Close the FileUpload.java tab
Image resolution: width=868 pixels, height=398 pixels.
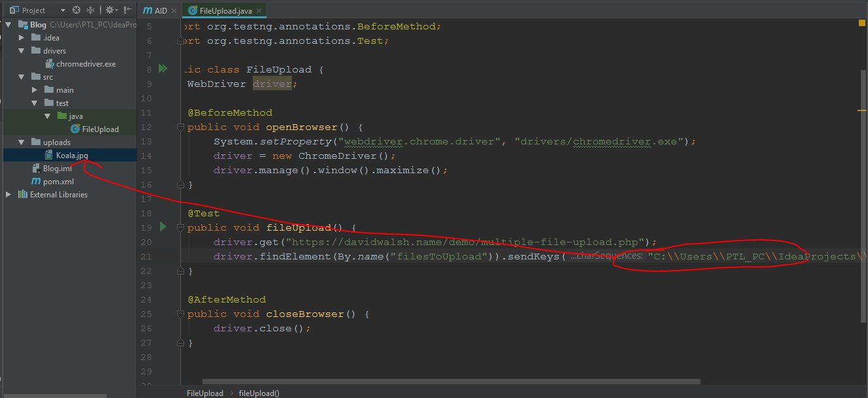coord(260,10)
